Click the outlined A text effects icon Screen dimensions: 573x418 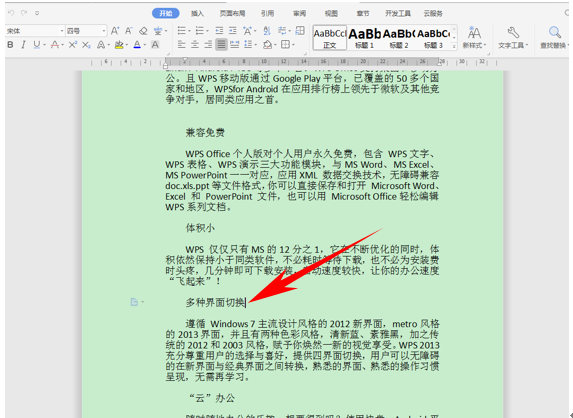coord(101,45)
